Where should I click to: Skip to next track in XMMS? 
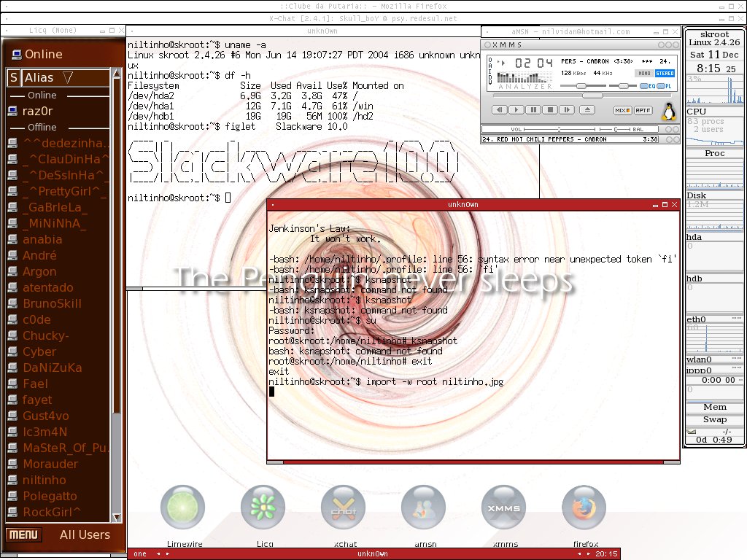(x=566, y=110)
